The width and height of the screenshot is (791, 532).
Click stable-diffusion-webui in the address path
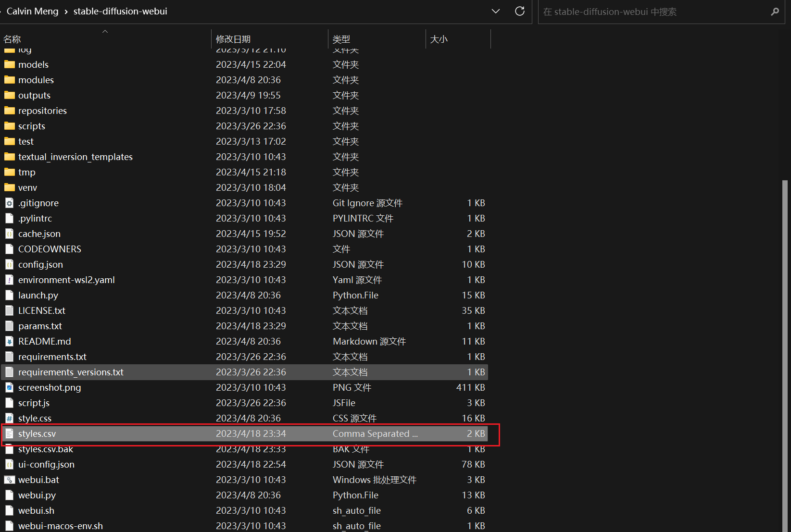[120, 11]
